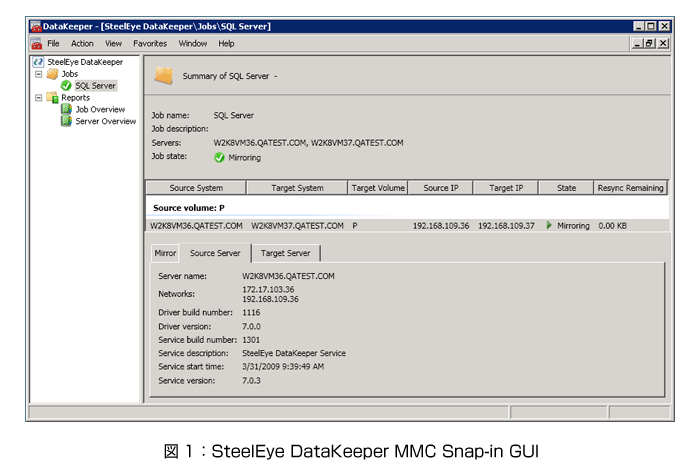
Task: Click the Server Overview report icon
Action: pos(67,121)
